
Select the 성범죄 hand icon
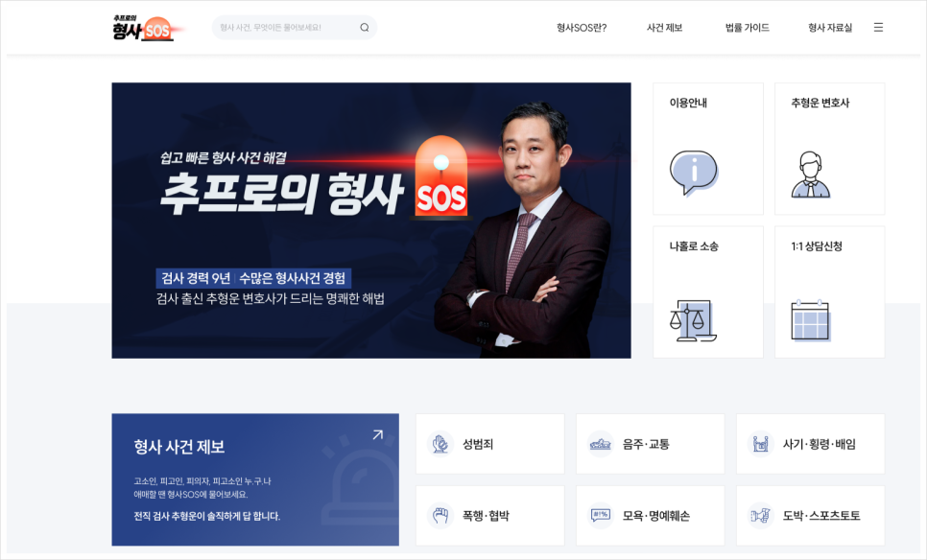pos(440,444)
